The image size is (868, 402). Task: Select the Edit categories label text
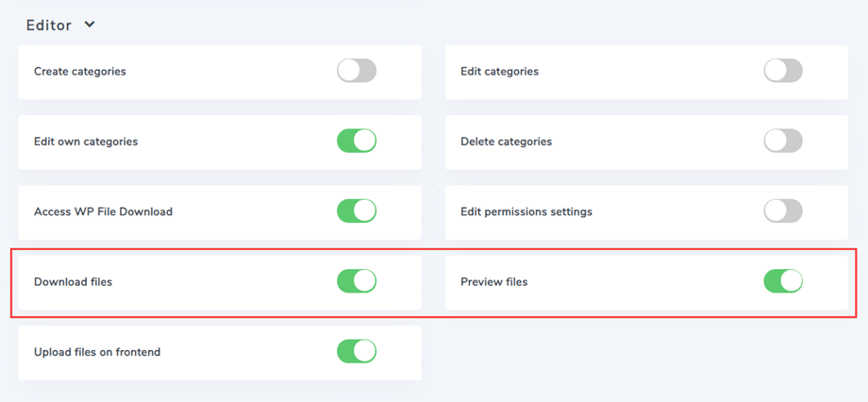click(499, 71)
